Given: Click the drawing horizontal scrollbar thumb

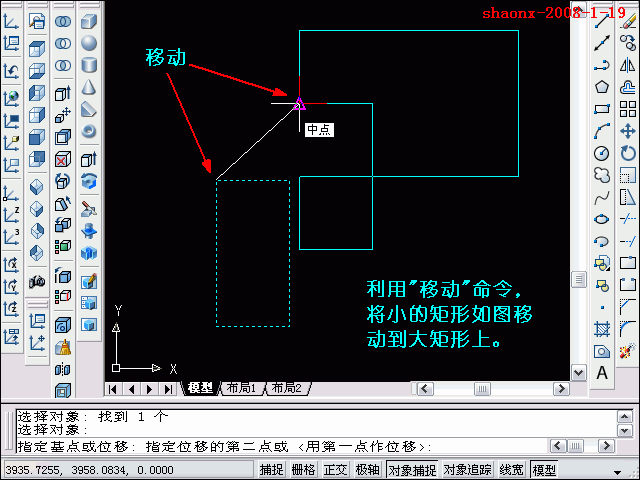Looking at the screenshot, I should pos(482,389).
